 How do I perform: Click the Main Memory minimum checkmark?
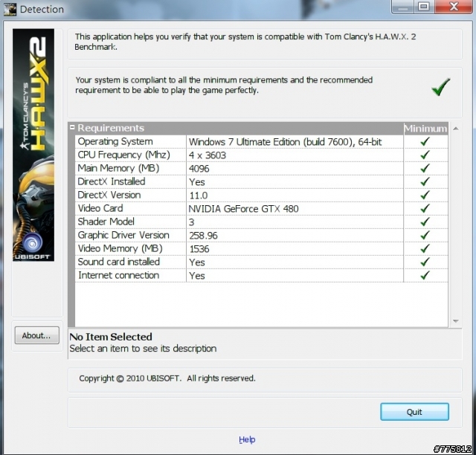point(425,168)
